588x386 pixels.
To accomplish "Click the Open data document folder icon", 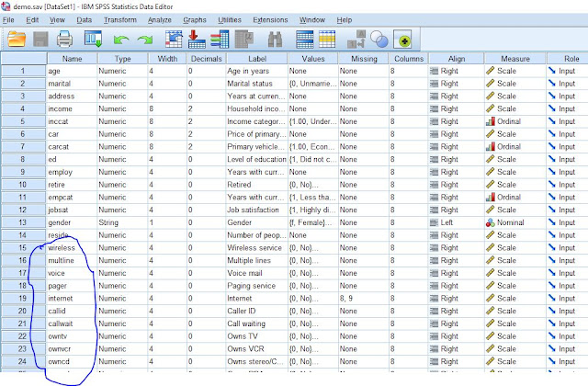I will coord(17,39).
